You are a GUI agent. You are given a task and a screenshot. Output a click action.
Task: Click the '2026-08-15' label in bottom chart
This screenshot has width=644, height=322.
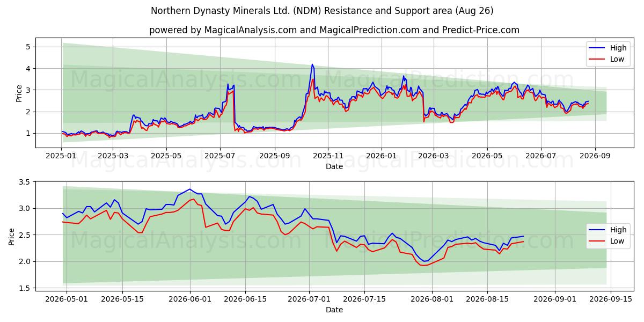pyautogui.click(x=487, y=299)
